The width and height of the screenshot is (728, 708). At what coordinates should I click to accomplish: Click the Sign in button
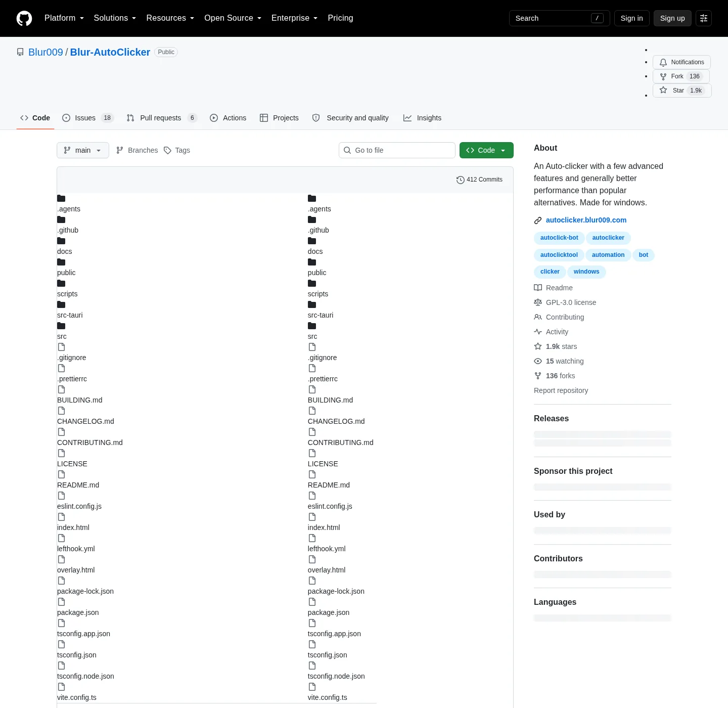[x=632, y=18]
